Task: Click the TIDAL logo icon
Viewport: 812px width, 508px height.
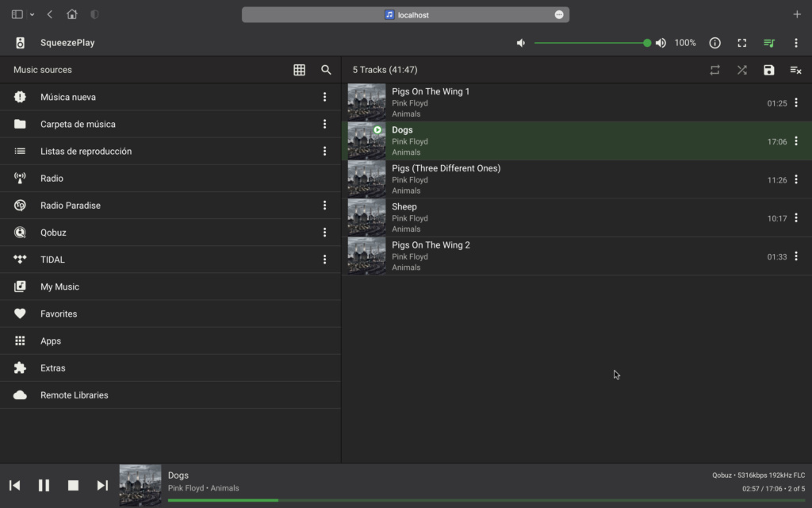Action: 20,260
